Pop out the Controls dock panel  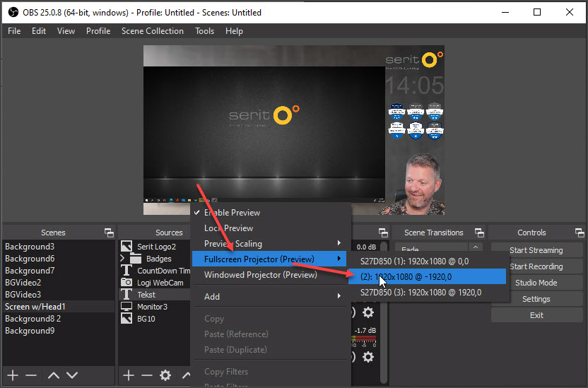point(580,233)
